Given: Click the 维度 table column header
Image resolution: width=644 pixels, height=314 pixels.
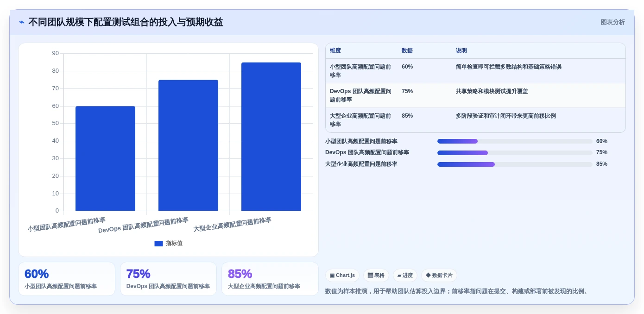Looking at the screenshot, I should 335,50.
